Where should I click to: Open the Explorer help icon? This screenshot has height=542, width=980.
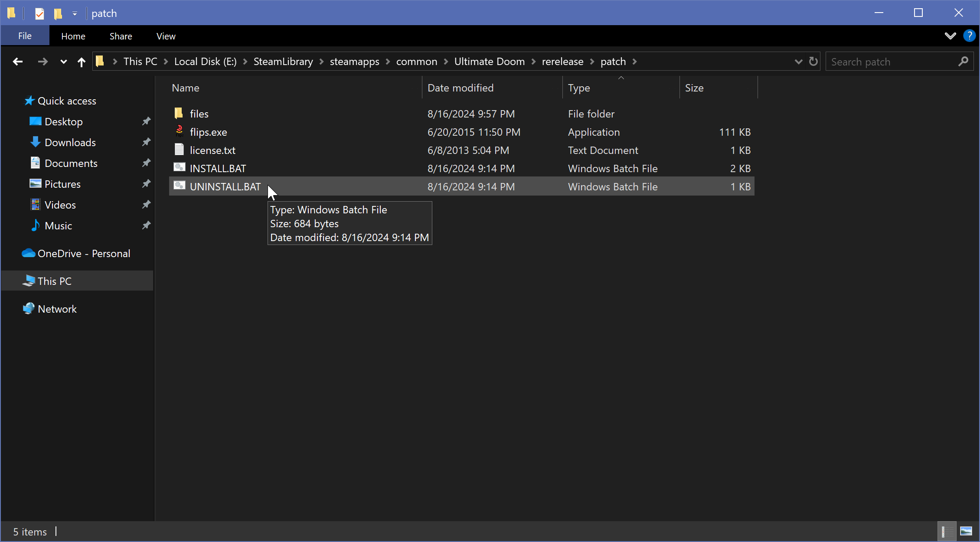pyautogui.click(x=969, y=36)
